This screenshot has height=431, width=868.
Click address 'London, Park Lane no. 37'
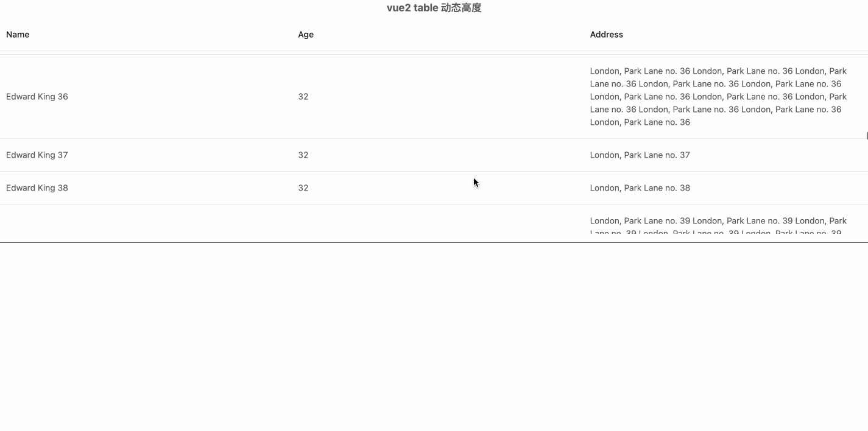[x=640, y=155]
